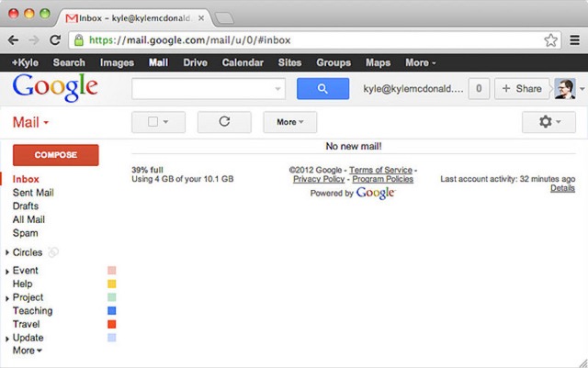The width and height of the screenshot is (588, 368).
Task: Click the Update label light blue swatch
Action: click(112, 338)
